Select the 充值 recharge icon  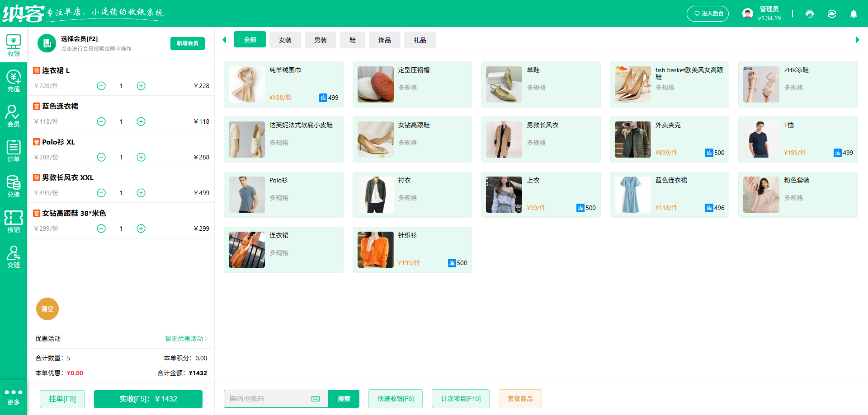tap(14, 80)
